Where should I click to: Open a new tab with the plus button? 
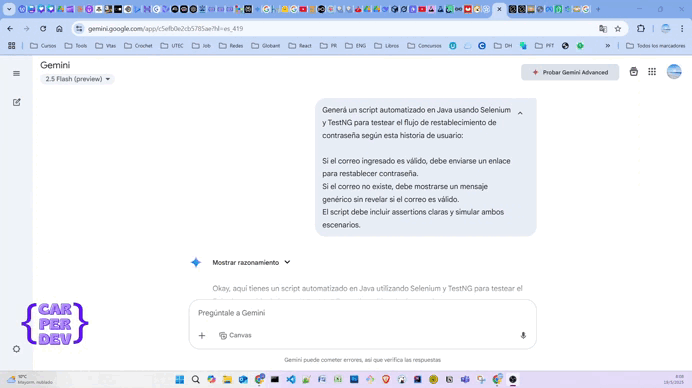coord(598,9)
